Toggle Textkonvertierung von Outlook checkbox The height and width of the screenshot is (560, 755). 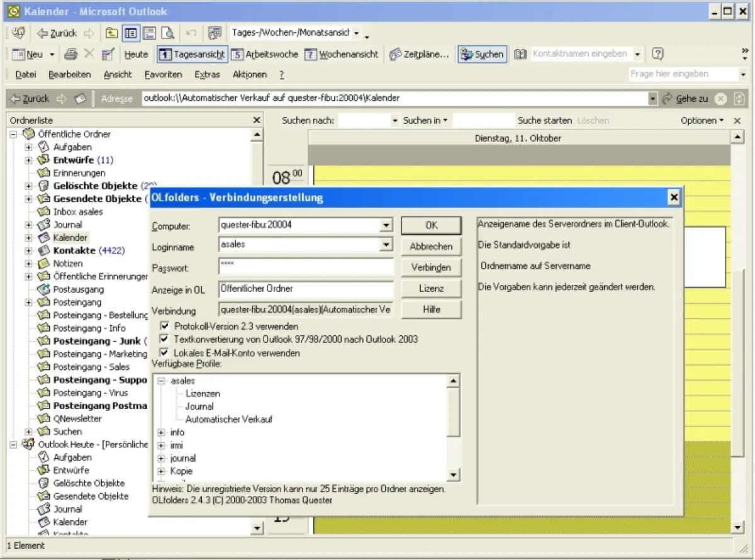coord(165,339)
